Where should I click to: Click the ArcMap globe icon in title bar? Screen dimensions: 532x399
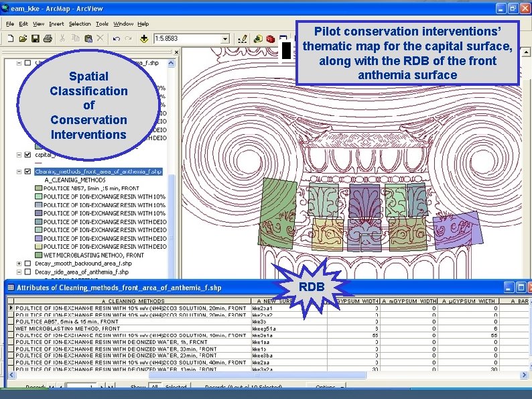click(x=5, y=8)
